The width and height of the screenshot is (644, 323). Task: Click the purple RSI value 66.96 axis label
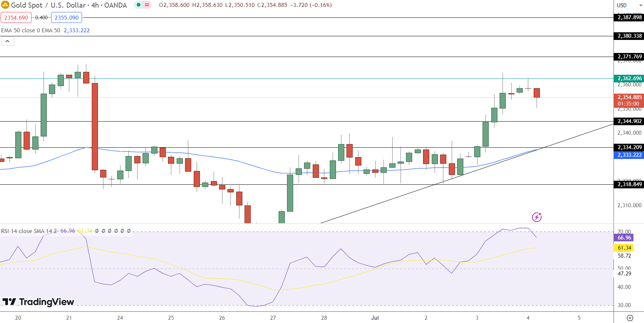click(624, 238)
